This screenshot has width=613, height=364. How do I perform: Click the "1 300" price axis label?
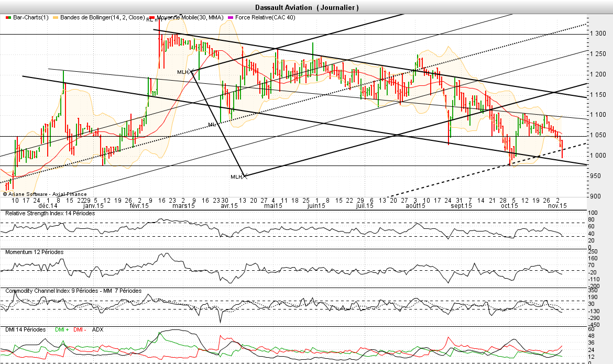click(598, 34)
